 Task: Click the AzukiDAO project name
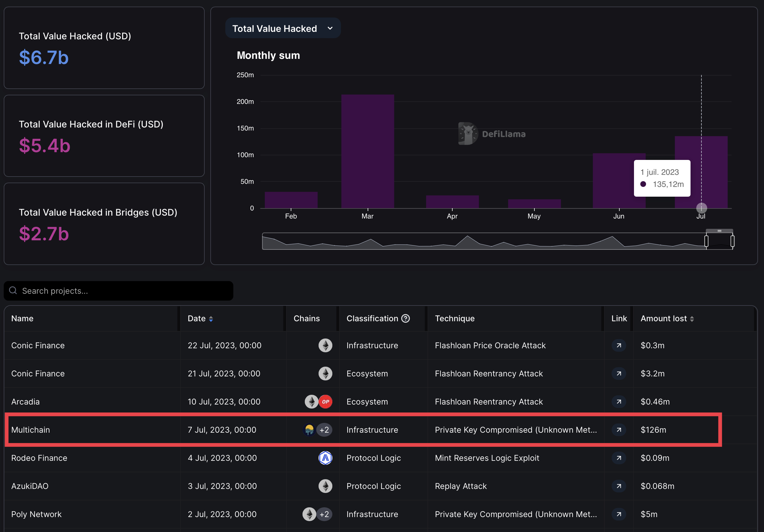(x=30, y=486)
